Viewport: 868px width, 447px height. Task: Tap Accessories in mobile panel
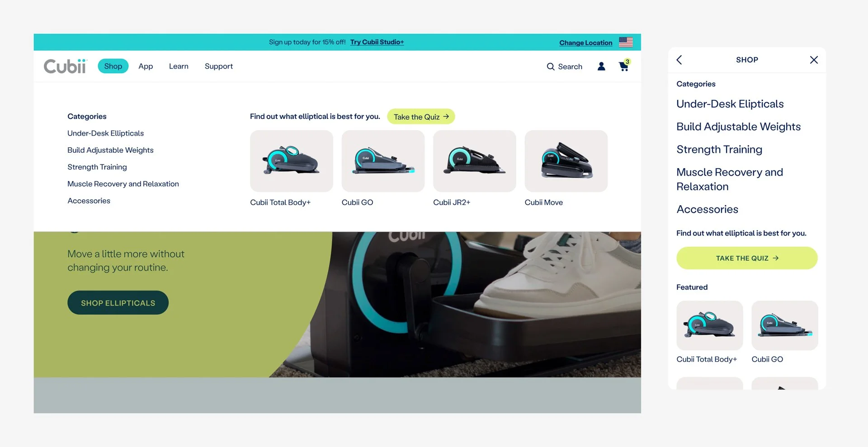tap(708, 209)
